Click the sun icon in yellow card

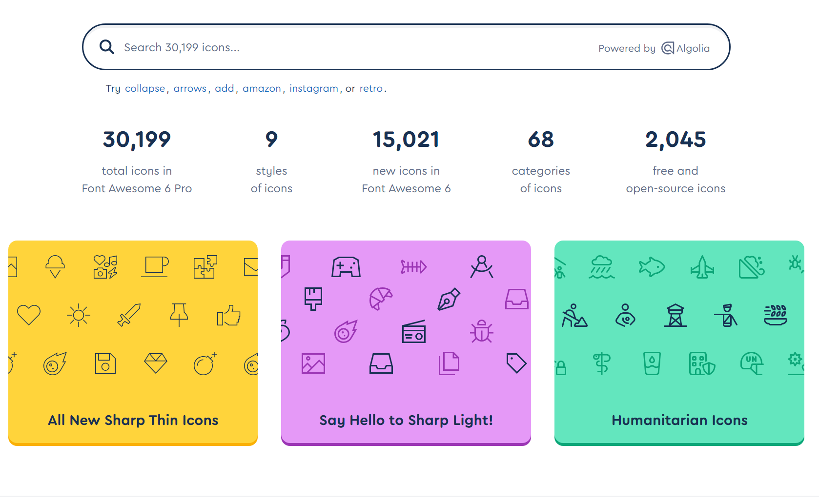click(79, 315)
